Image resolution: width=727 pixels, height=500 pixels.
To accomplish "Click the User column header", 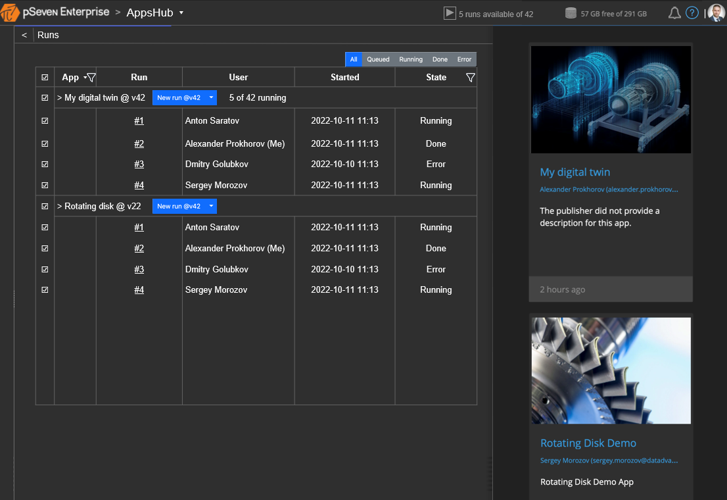I will click(x=238, y=77).
